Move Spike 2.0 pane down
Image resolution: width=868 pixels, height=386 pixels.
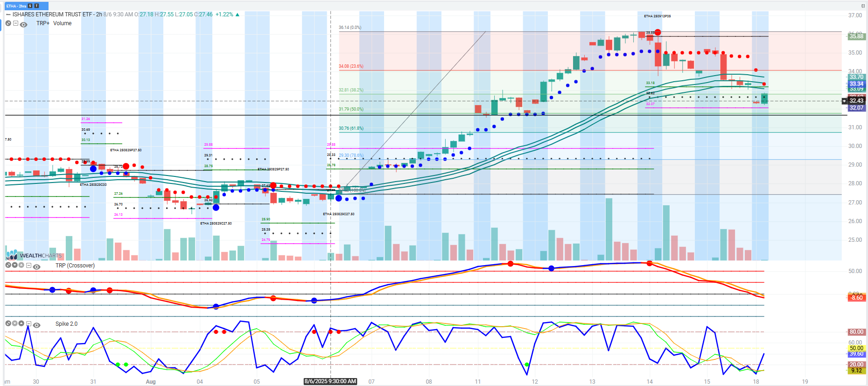coord(14,323)
